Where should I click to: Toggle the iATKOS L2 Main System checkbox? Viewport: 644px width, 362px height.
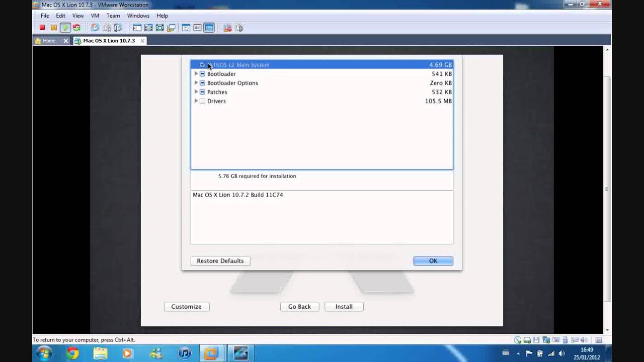202,65
